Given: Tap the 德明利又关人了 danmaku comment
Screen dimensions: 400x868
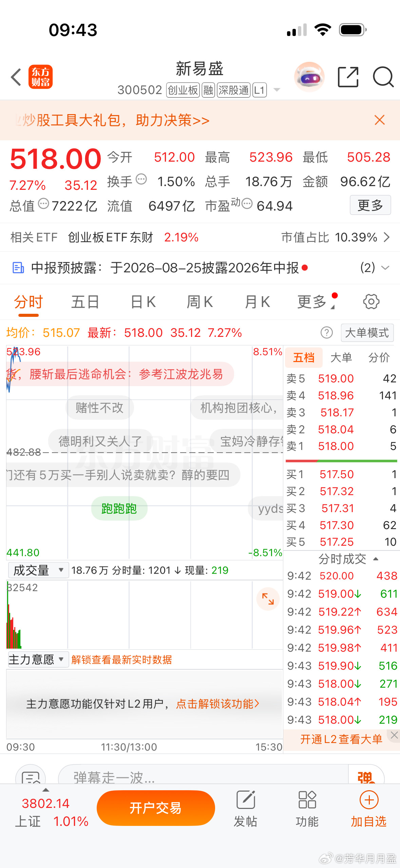Looking at the screenshot, I should (x=100, y=441).
